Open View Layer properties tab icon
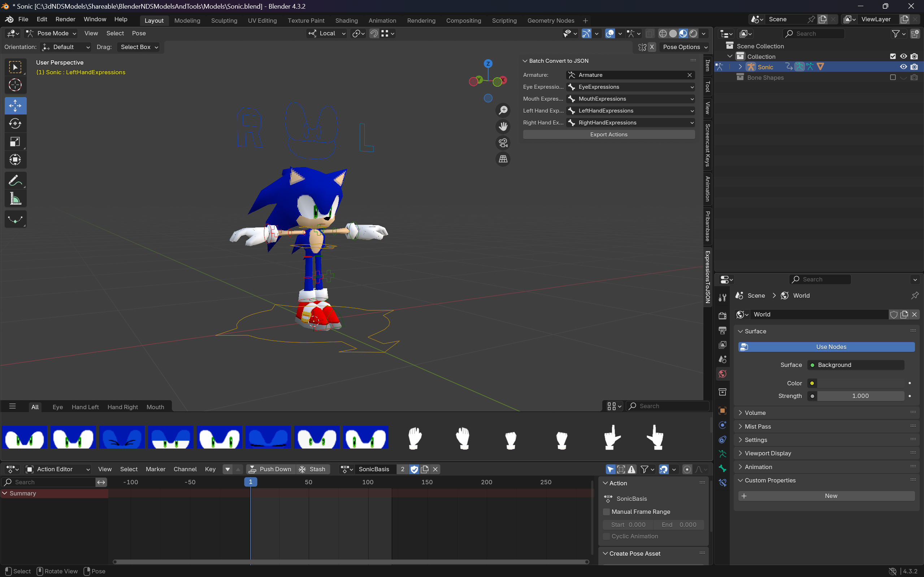The width and height of the screenshot is (924, 577). point(722,345)
